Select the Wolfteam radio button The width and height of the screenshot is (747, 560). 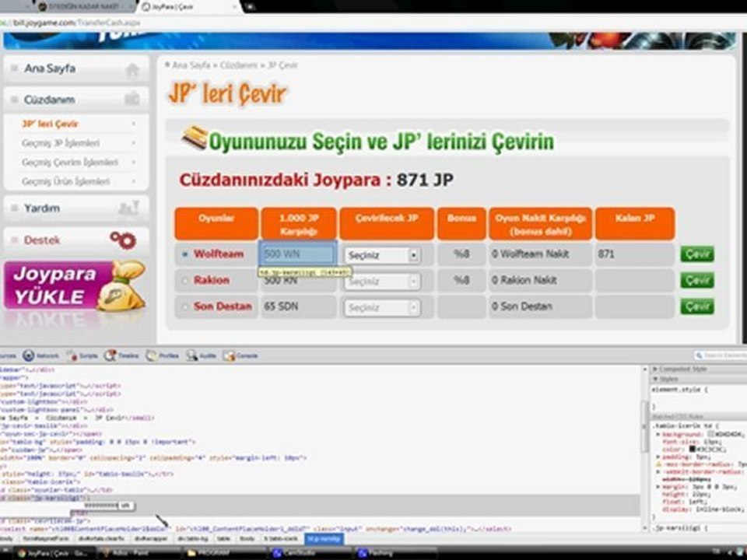185,254
